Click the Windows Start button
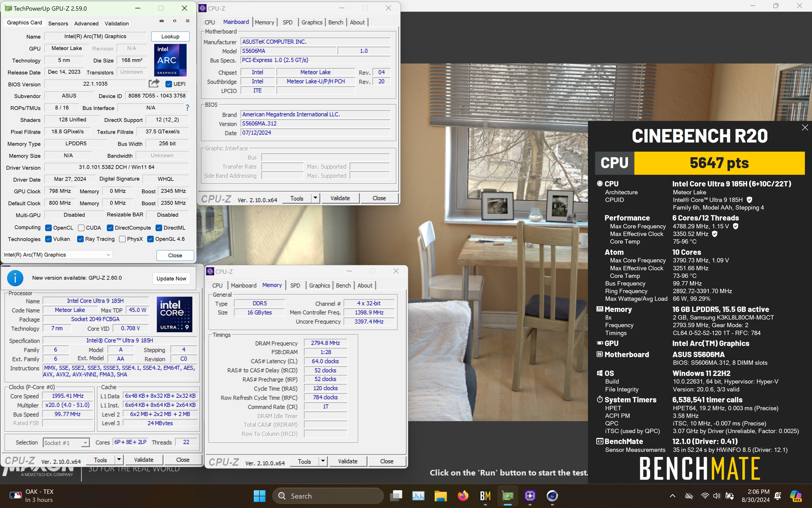The image size is (812, 508). 259,496
